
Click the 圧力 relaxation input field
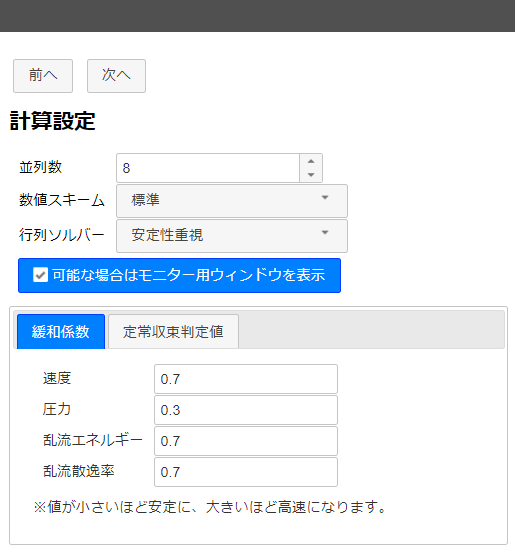coord(246,410)
